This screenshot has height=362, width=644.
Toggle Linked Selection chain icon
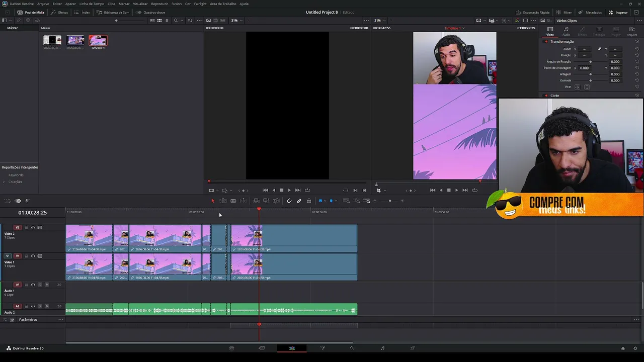pyautogui.click(x=299, y=201)
